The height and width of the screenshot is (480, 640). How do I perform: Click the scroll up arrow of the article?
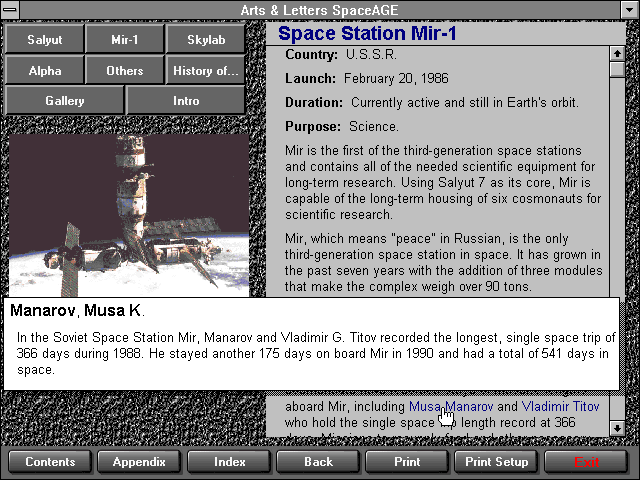pos(617,53)
